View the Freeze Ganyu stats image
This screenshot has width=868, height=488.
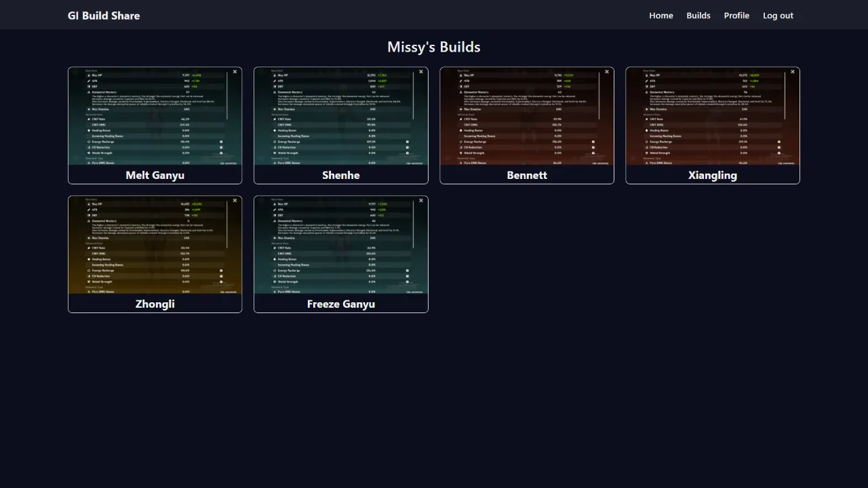340,245
